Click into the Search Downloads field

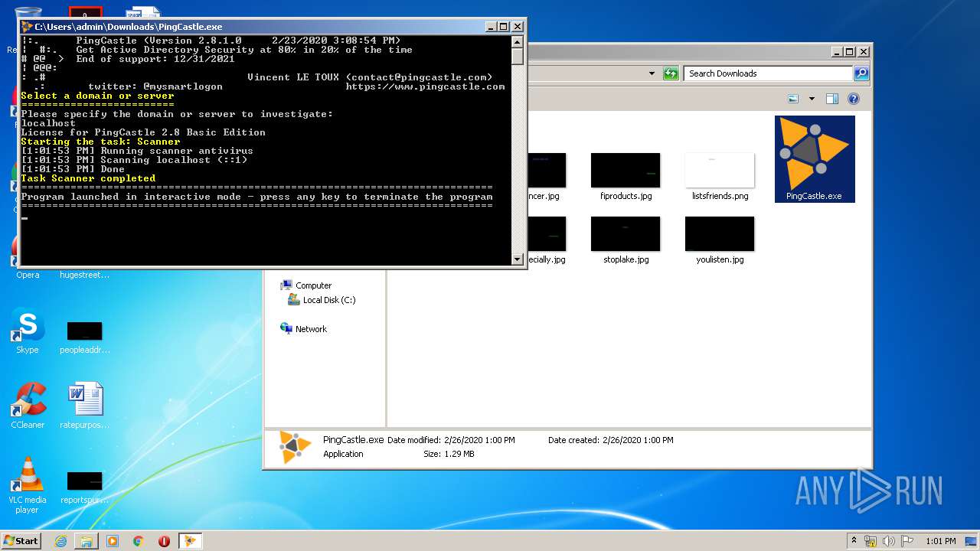[768, 73]
